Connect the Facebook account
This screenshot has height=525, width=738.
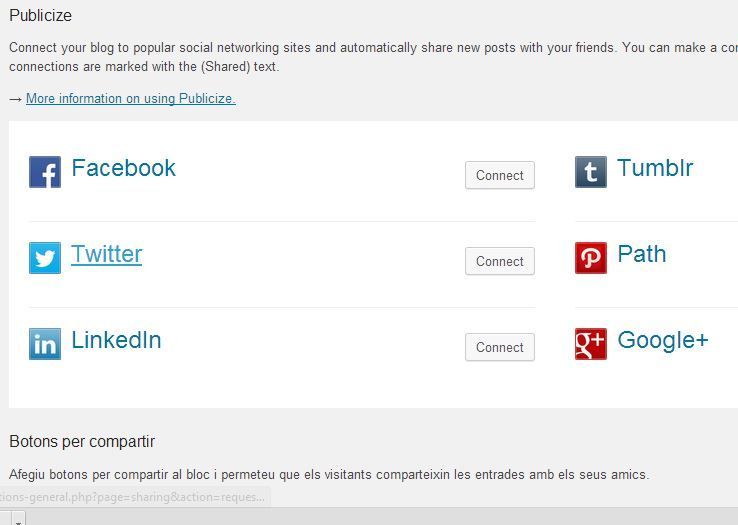click(500, 175)
